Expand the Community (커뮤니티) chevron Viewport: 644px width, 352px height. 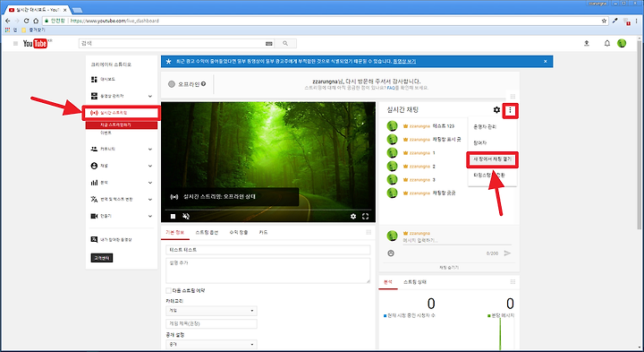coord(150,149)
